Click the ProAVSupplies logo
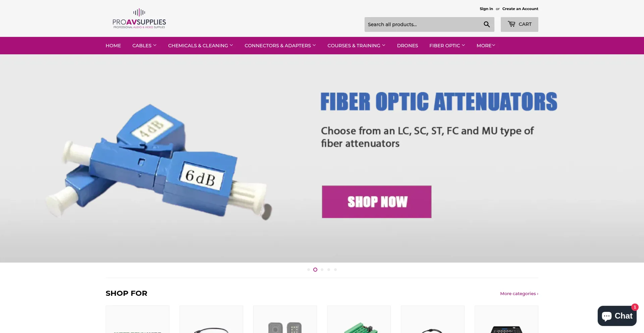Viewport: 644px width, 333px height. click(x=139, y=18)
